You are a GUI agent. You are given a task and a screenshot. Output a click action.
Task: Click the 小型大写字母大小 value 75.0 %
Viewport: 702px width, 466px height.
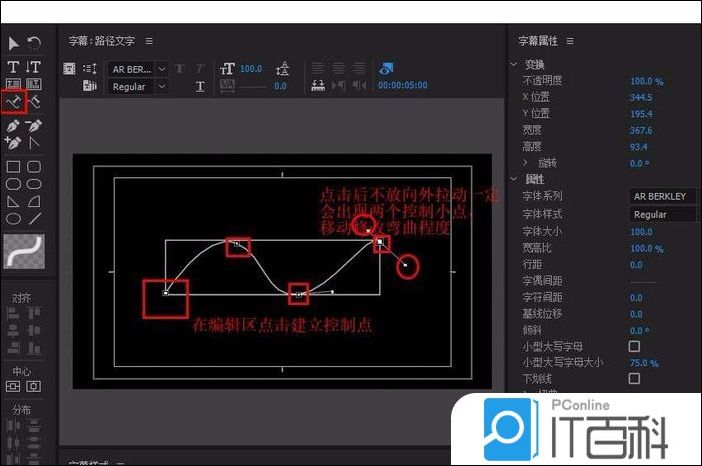pyautogui.click(x=644, y=363)
